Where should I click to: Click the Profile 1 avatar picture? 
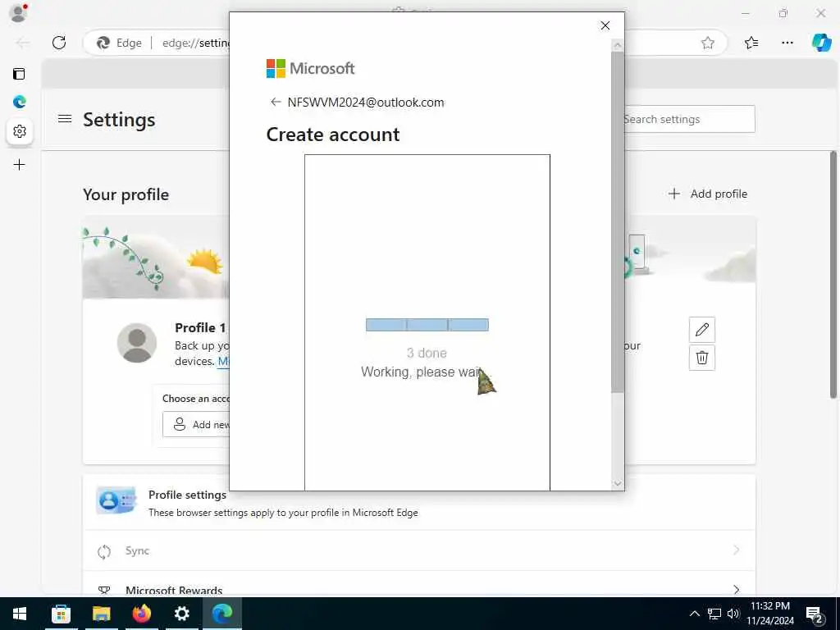click(x=137, y=343)
